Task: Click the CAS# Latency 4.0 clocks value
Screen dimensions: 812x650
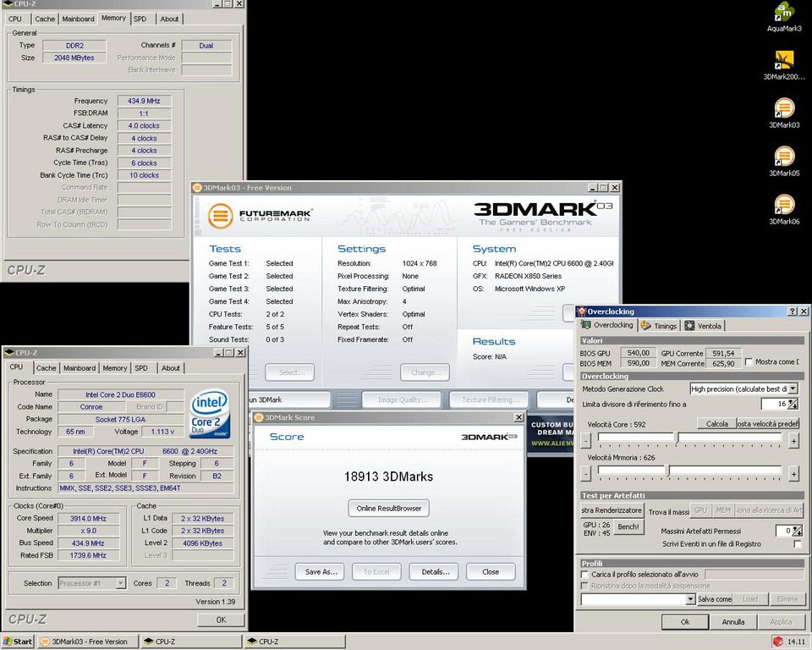Action: click(x=144, y=126)
